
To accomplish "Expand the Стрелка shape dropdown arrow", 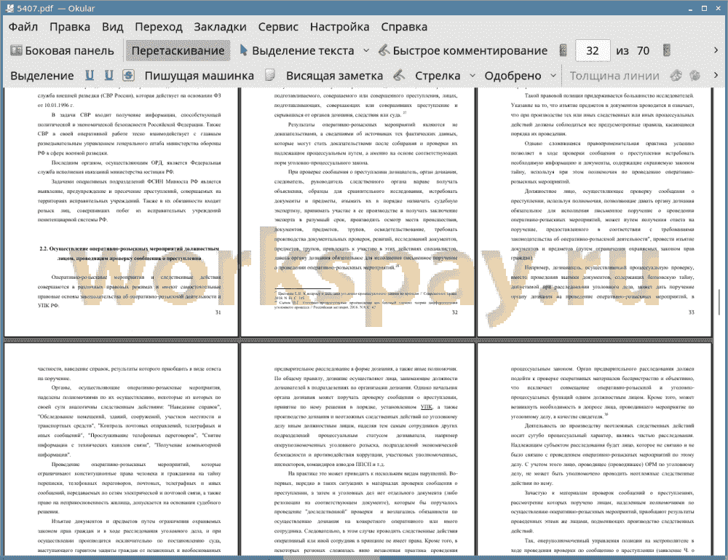I will point(472,75).
